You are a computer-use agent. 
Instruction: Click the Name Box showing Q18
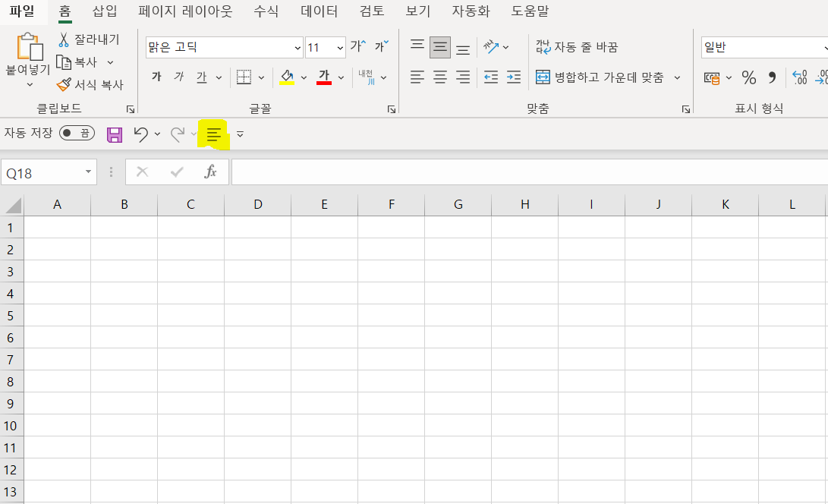pos(42,172)
